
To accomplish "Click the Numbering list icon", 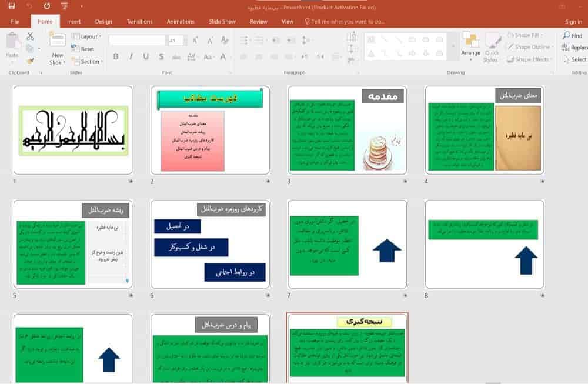I will point(259,40).
